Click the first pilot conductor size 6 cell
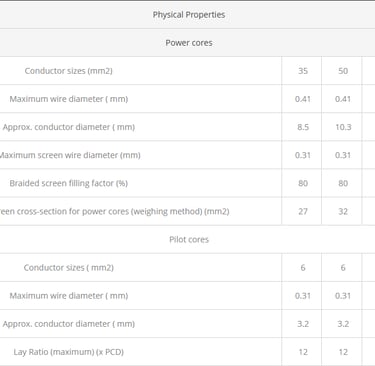Viewport: 375px width, 366px height. (303, 267)
